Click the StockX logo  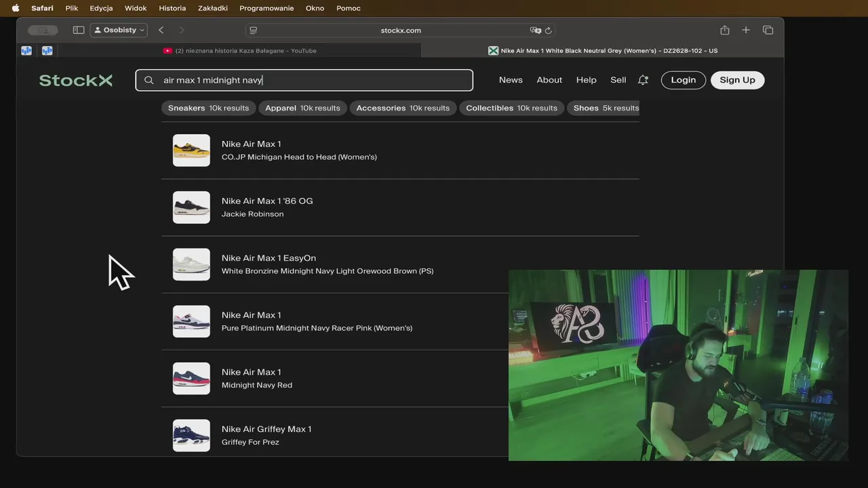76,80
